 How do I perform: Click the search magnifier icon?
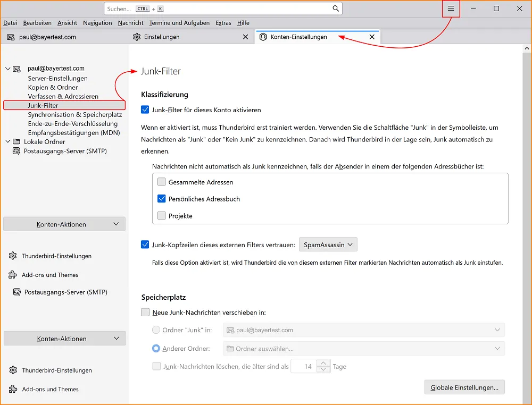click(335, 8)
